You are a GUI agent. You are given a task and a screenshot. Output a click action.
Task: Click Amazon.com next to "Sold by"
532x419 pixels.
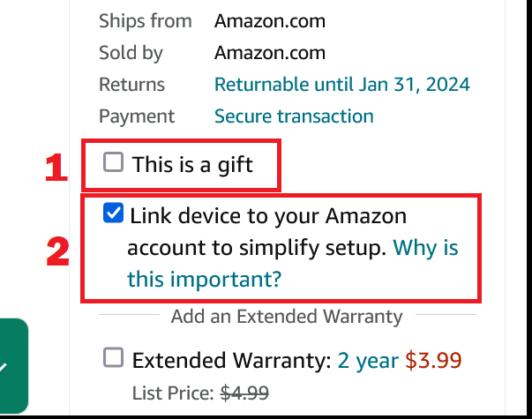269,53
